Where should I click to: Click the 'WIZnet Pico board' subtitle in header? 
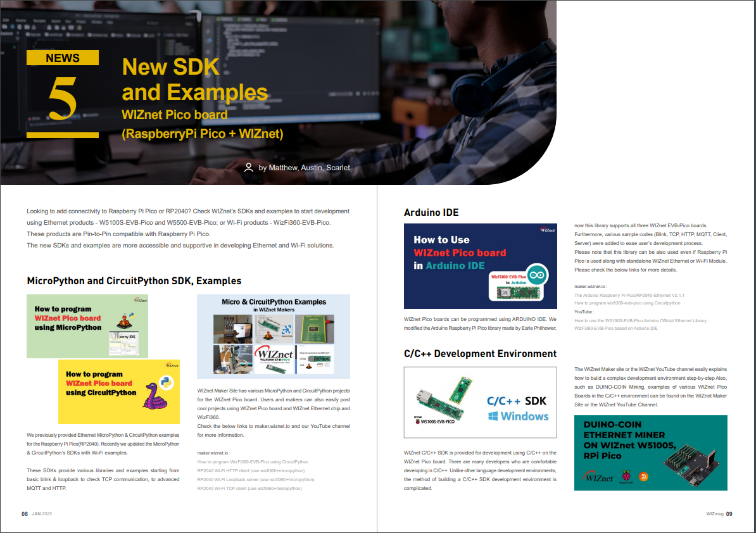pos(175,115)
